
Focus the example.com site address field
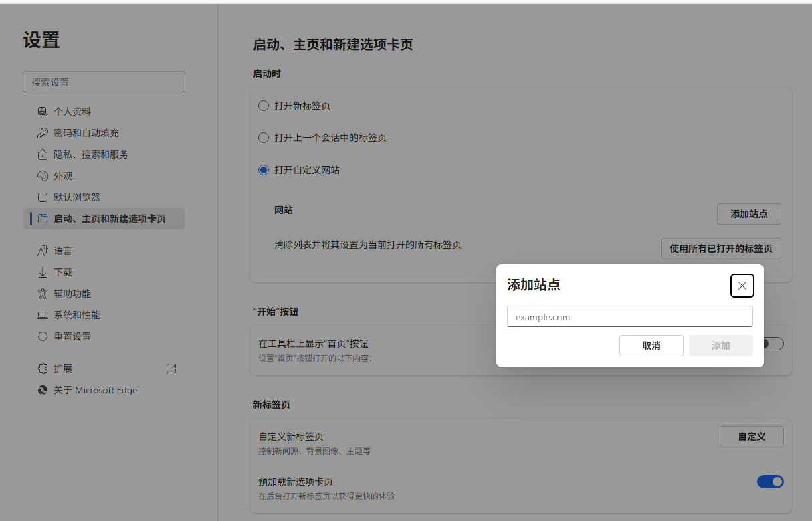pos(630,316)
